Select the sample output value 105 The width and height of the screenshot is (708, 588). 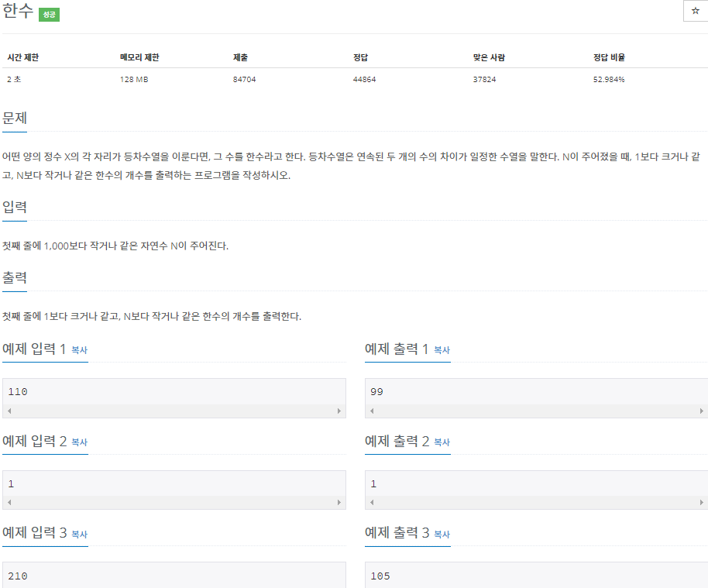coord(380,576)
